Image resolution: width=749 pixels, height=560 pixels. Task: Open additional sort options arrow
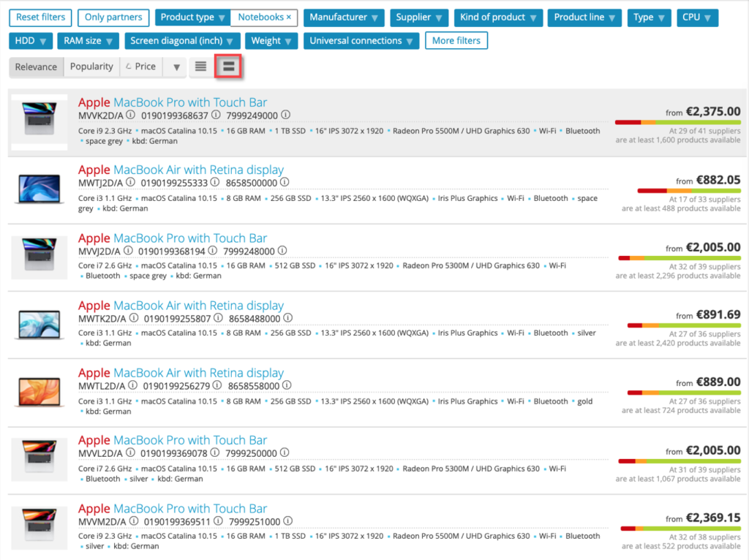(x=176, y=67)
